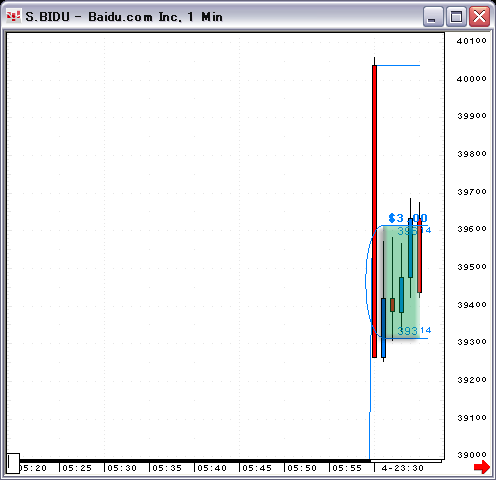Click the S.BIDU chart app icon
Image resolution: width=496 pixels, height=480 pixels.
click(13, 16)
